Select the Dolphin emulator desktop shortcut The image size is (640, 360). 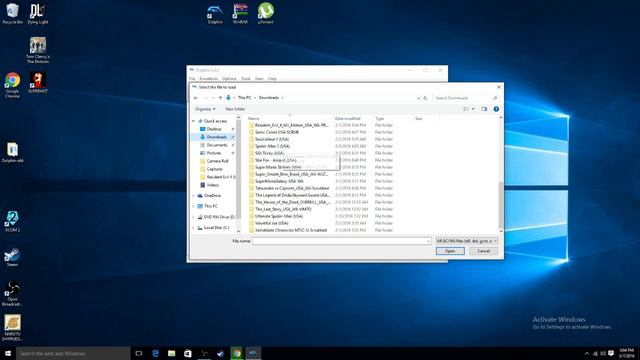click(215, 14)
